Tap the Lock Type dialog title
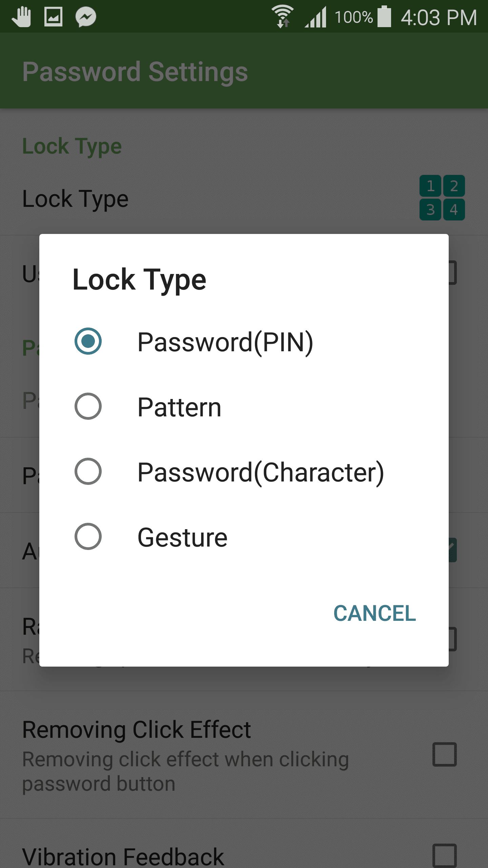This screenshot has width=488, height=868. coord(139,280)
